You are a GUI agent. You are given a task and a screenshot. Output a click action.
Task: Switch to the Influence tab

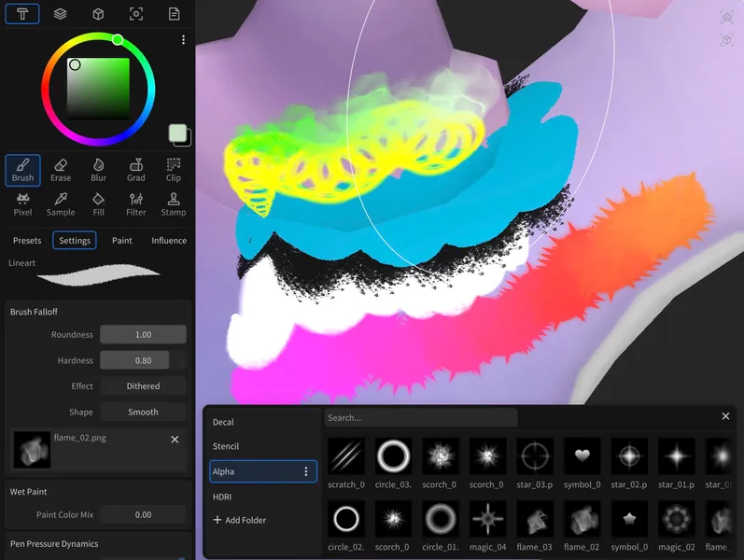[x=169, y=241]
